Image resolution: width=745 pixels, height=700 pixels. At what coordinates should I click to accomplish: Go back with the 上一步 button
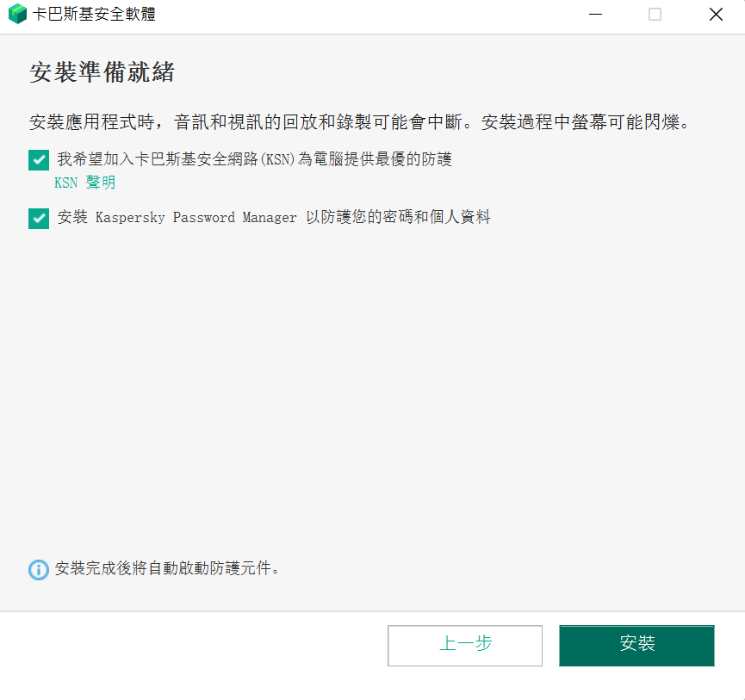(x=465, y=646)
